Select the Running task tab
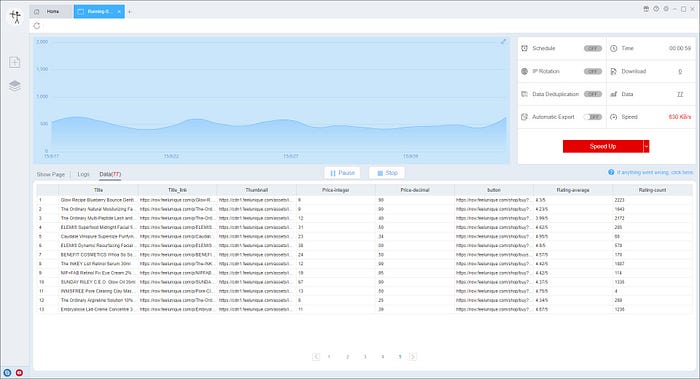Screen dimensions: 700x379 coord(99,12)
